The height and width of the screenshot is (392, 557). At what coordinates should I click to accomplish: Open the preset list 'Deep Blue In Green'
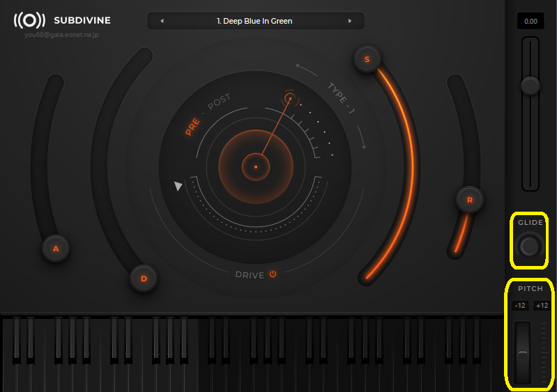click(255, 21)
